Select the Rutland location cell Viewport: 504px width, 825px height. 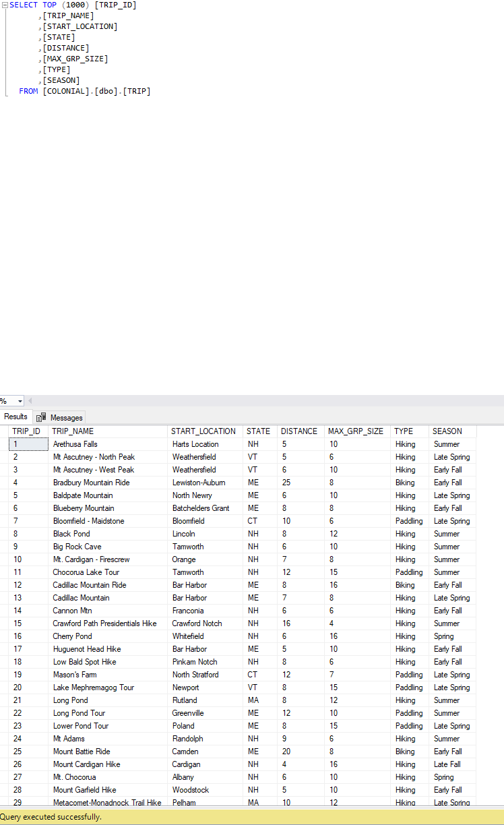coord(206,700)
